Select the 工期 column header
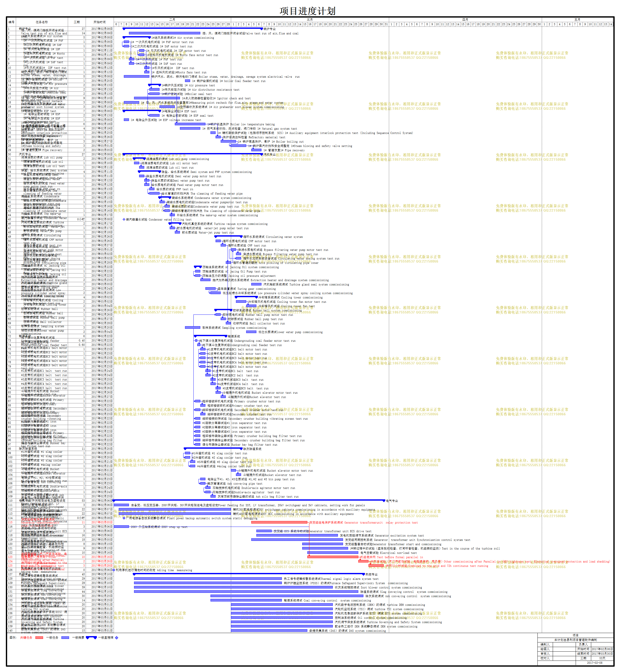The image size is (620, 672). coord(77,22)
